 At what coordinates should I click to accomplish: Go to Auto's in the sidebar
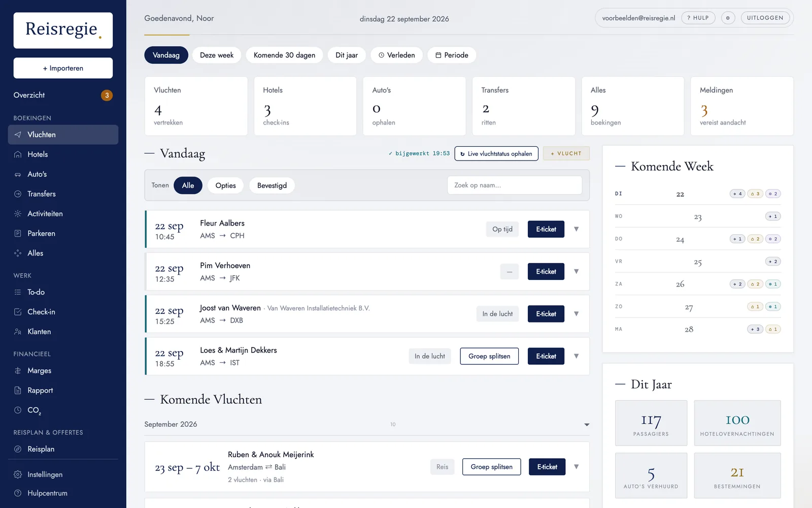point(63,174)
